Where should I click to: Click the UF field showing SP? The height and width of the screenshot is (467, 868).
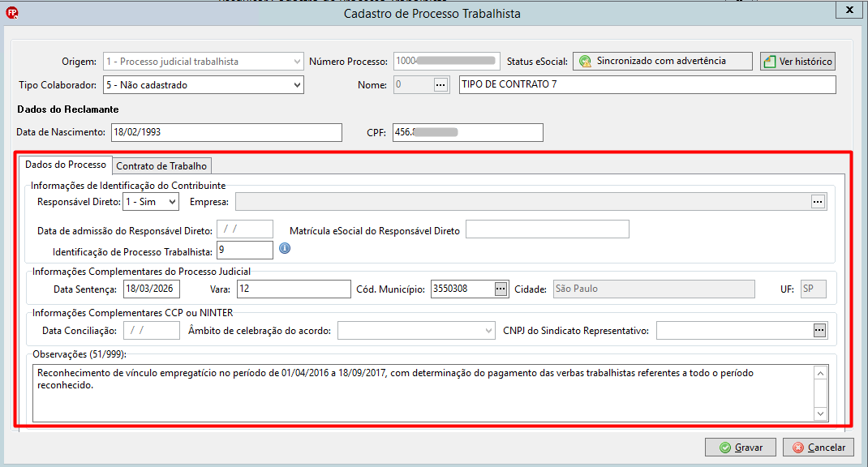pyautogui.click(x=813, y=289)
